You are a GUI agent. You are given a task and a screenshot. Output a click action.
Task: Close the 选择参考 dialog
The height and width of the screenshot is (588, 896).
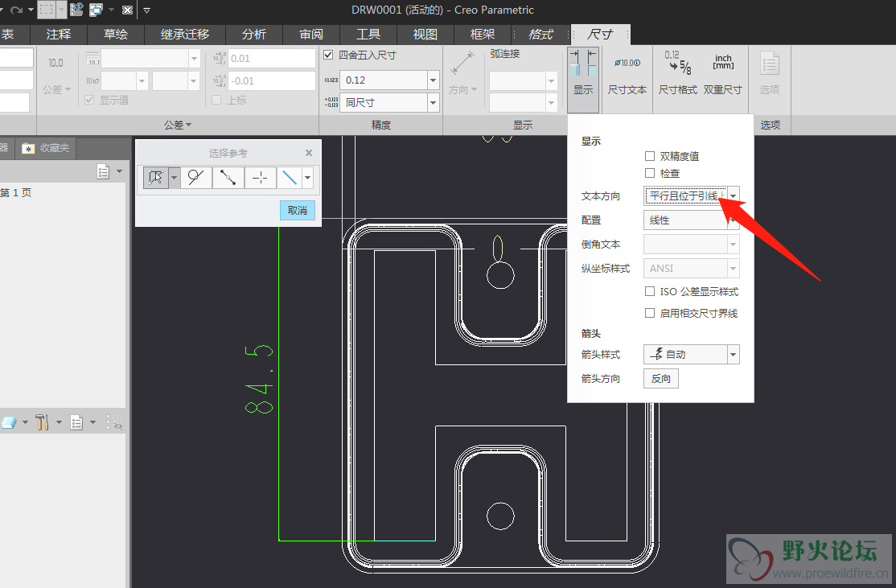pyautogui.click(x=309, y=153)
